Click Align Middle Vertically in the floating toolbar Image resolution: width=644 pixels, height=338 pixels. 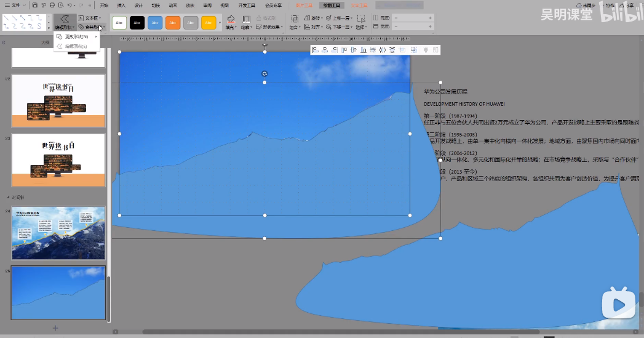(x=354, y=50)
